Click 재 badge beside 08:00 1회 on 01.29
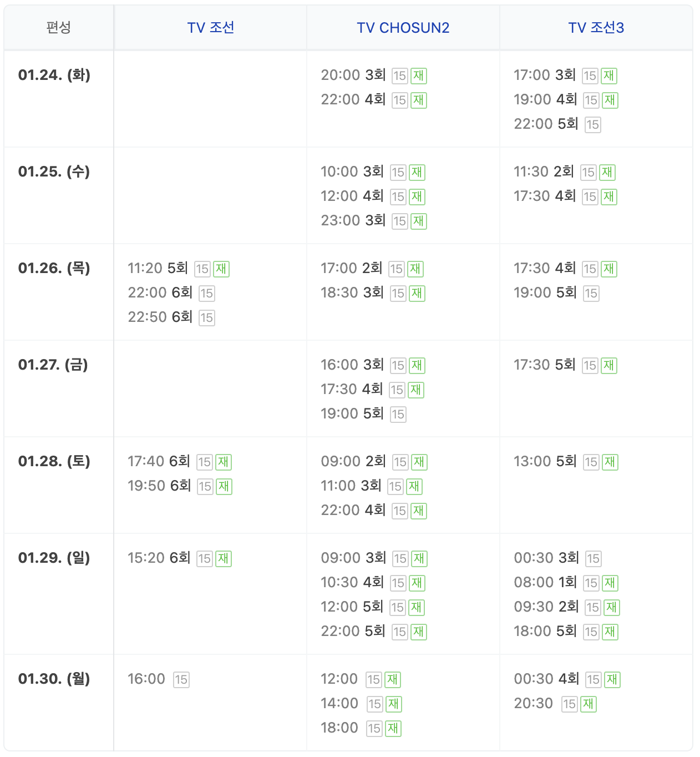The height and width of the screenshot is (757, 700). click(610, 583)
